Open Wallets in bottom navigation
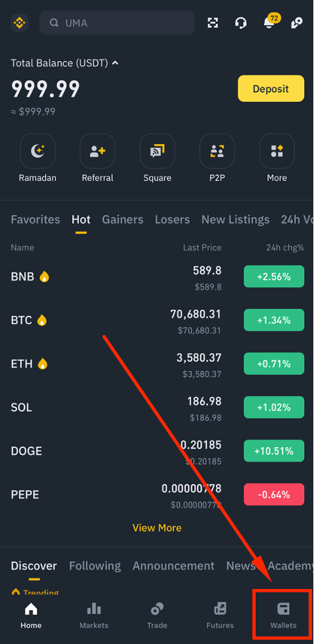 [284, 615]
